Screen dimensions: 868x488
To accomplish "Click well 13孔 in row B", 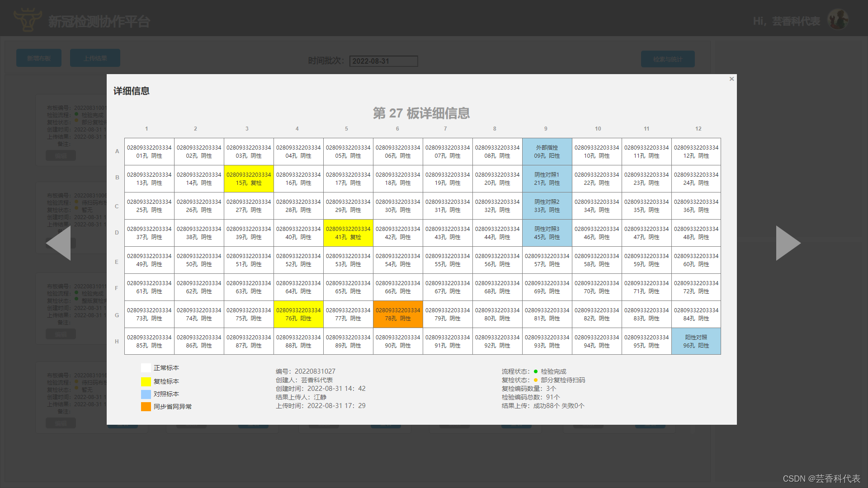I will pos(149,178).
